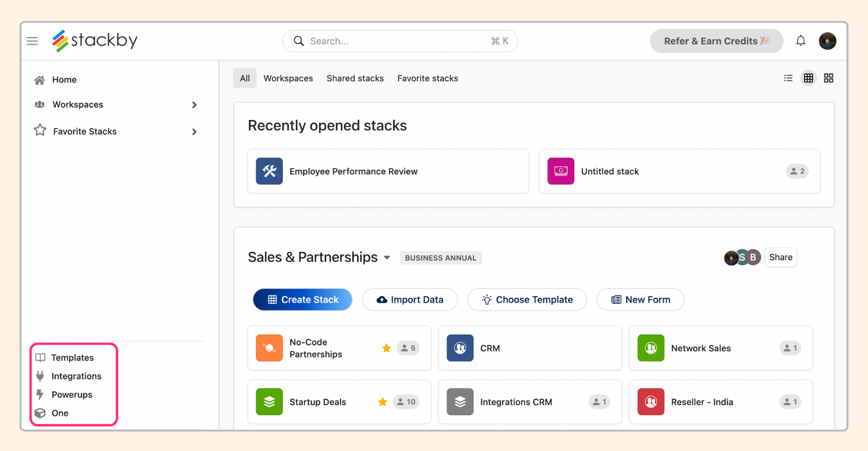Open the hamburger menu icon
The height and width of the screenshot is (451, 868).
(x=33, y=41)
